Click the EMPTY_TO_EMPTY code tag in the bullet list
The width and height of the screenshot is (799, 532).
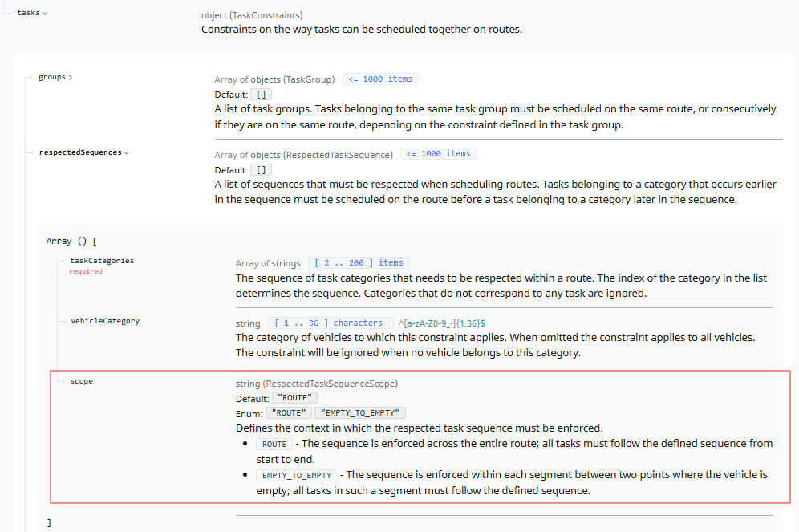click(x=297, y=475)
